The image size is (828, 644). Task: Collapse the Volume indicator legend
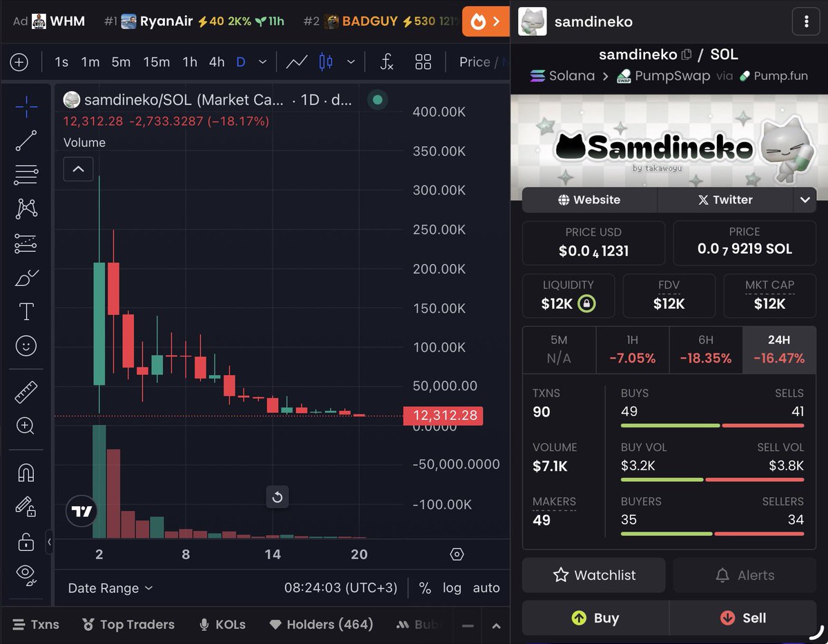[78, 169]
